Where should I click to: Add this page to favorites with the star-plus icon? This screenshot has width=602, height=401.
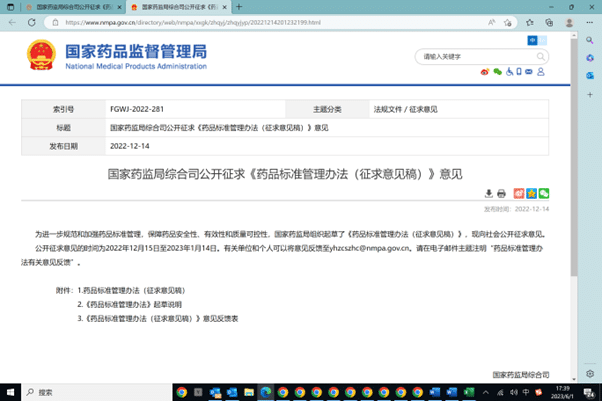pos(508,22)
